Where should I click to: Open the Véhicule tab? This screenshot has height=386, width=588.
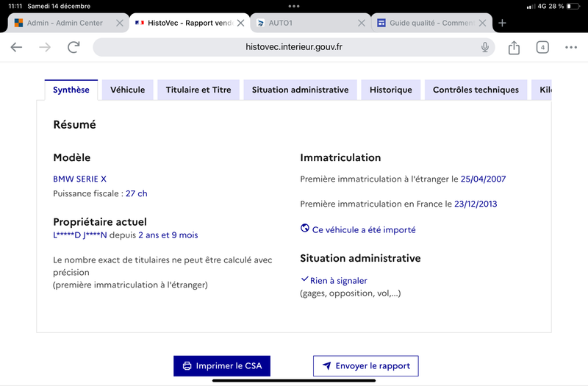(127, 90)
